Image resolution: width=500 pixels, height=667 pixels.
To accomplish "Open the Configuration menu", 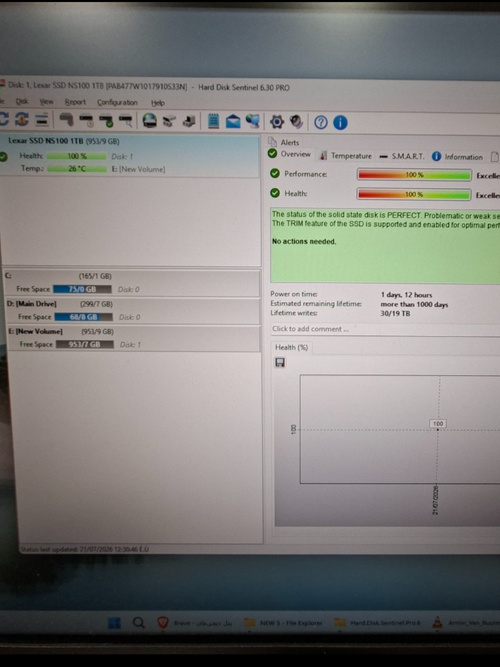I will click(x=117, y=103).
